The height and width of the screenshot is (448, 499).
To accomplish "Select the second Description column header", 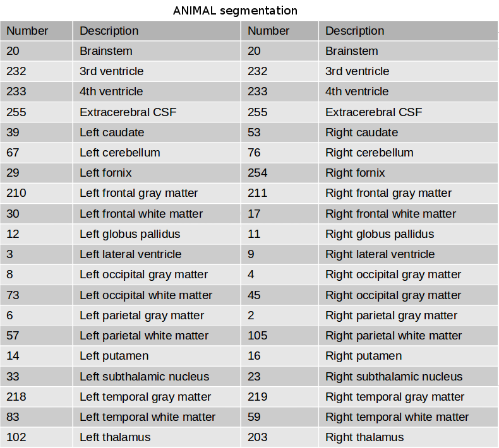I will pyautogui.click(x=408, y=31).
